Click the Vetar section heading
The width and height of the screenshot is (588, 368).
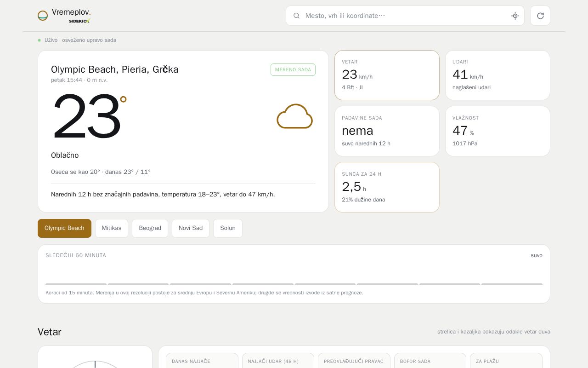(x=50, y=332)
